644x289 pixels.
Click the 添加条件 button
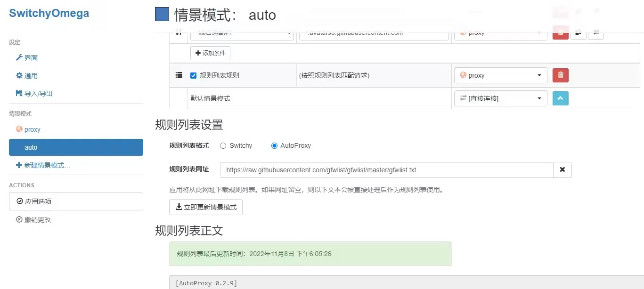pyautogui.click(x=210, y=53)
